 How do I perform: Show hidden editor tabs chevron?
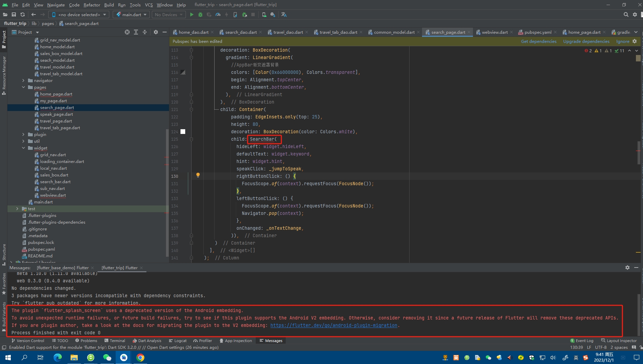coord(636,32)
